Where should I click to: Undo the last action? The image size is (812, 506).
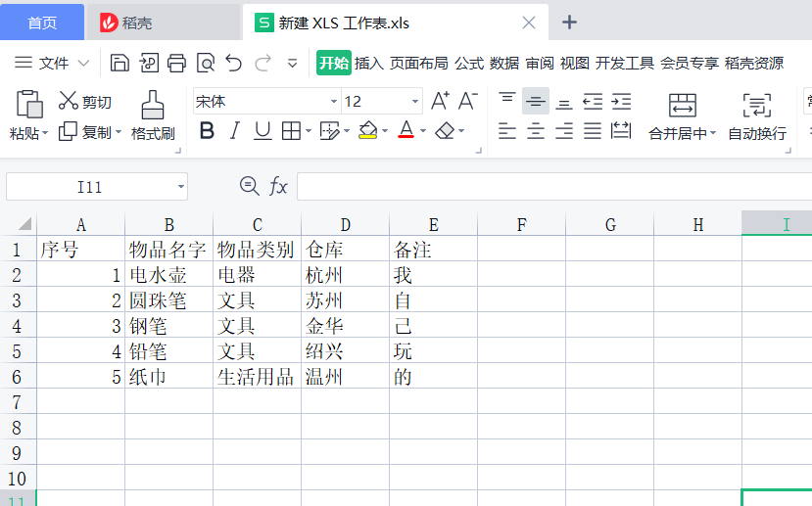coord(234,63)
